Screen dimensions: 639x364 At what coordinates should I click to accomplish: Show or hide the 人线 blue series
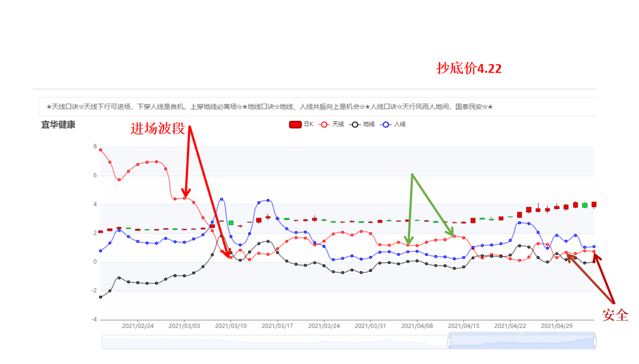pos(393,124)
